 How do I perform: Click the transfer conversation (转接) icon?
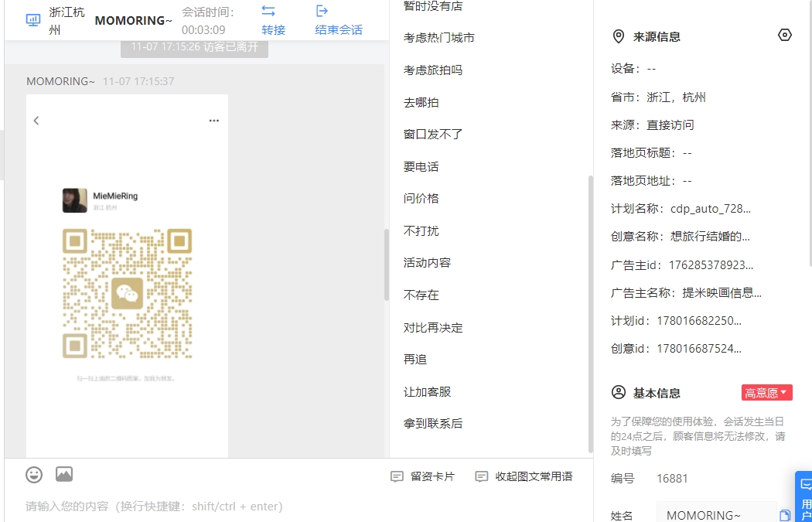268,11
